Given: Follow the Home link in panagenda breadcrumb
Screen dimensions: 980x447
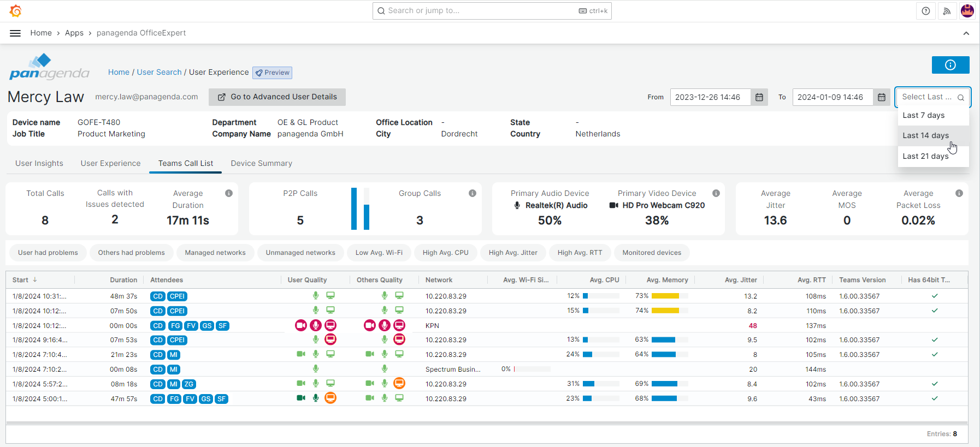Looking at the screenshot, I should pos(119,72).
